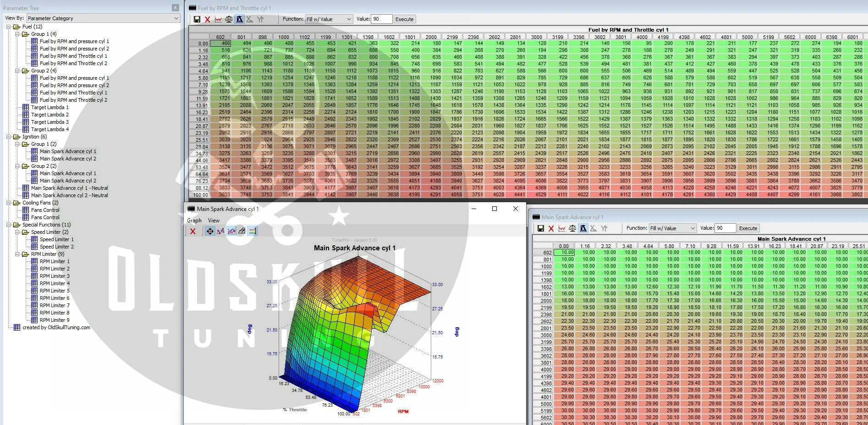Click the Value field in Fuel table toolbar
868x425 pixels.
coord(381,19)
